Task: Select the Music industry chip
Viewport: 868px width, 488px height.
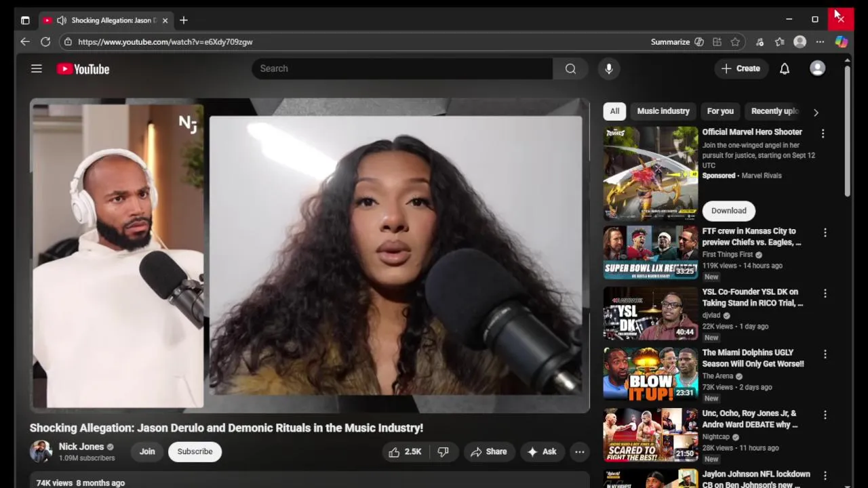Action: coord(663,111)
